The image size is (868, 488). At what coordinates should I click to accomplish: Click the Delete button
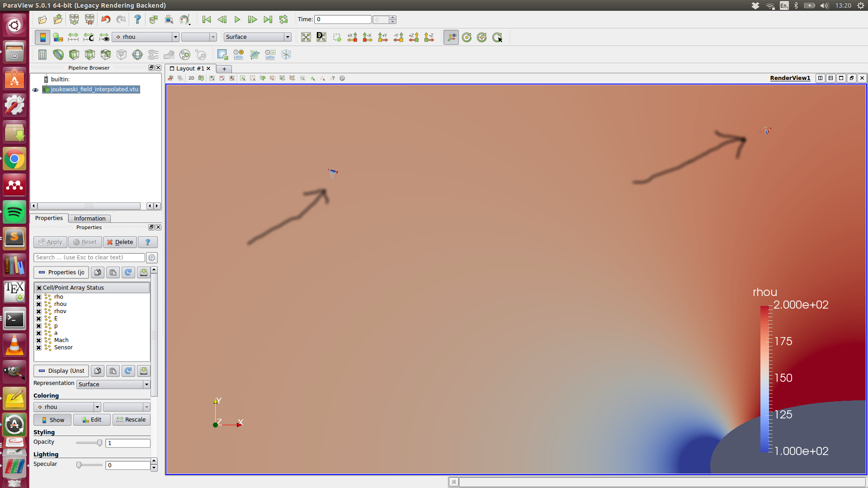coord(120,242)
